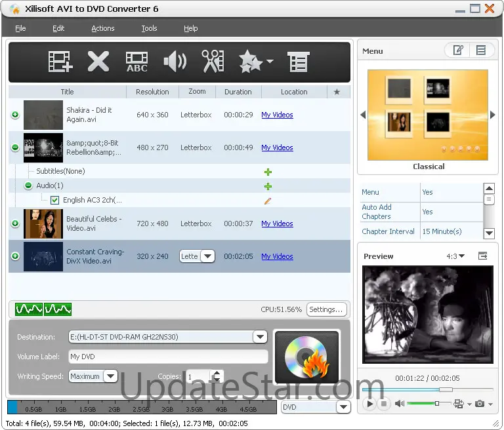Click the Remove (X) toolbar icon

(98, 62)
